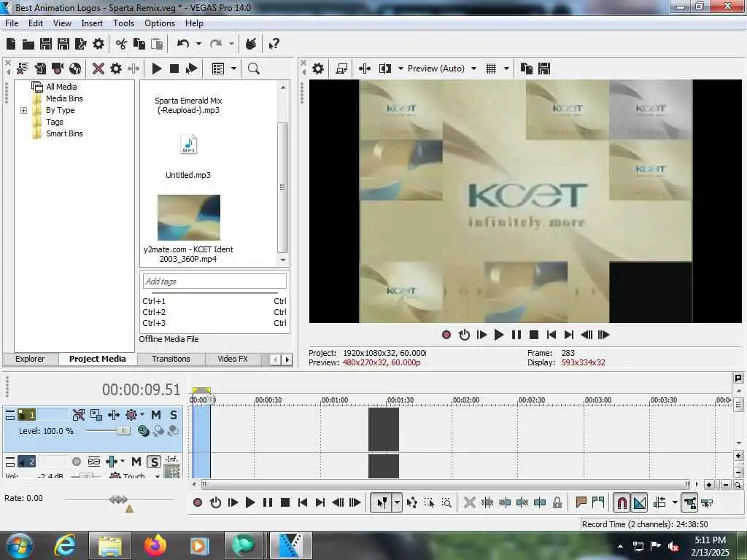Click Stop under the video preview
This screenshot has height=560, width=747.
click(x=534, y=335)
